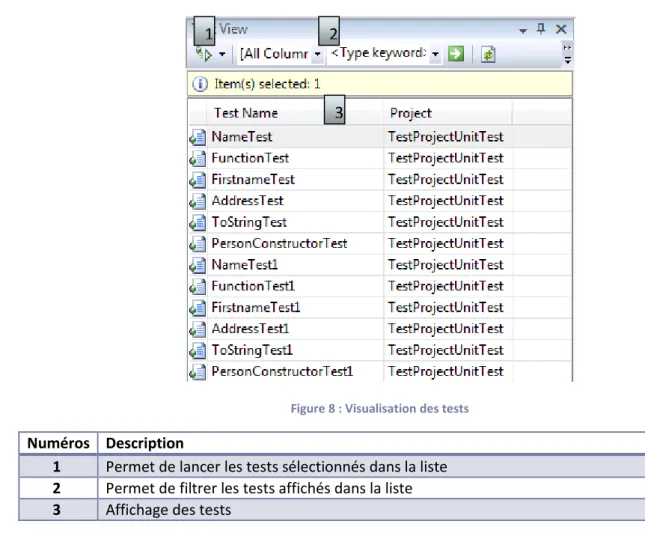Click TestProjectUnitTest in the ToStringTest row
Viewport: 645px width, 536px height.
pyautogui.click(x=445, y=222)
